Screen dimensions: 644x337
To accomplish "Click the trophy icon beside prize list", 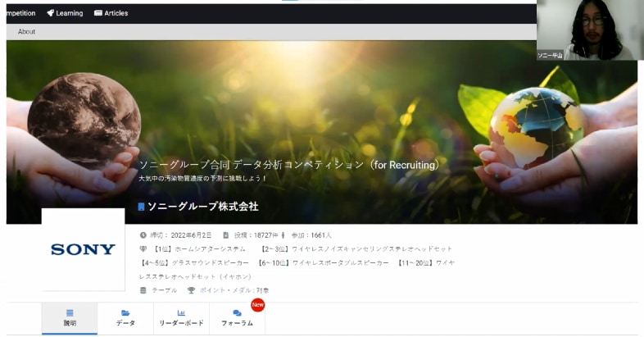I will 143,249.
